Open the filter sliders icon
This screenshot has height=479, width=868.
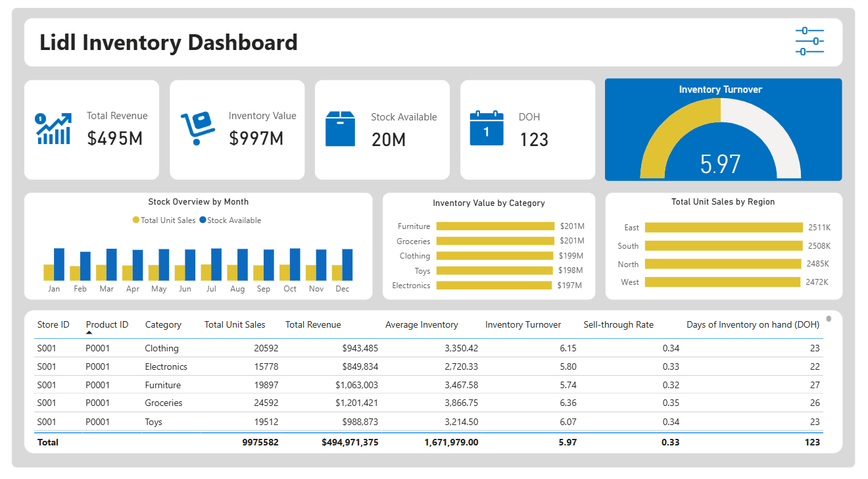coord(809,41)
